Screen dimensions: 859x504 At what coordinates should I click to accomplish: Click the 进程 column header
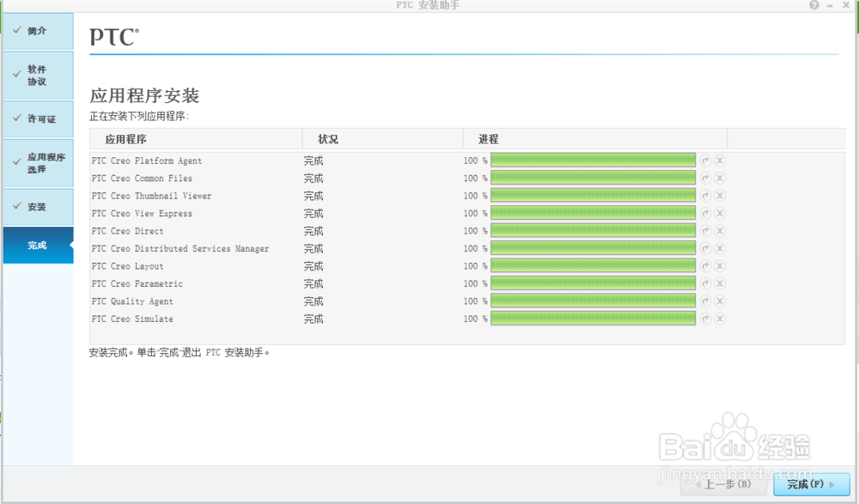coord(595,139)
